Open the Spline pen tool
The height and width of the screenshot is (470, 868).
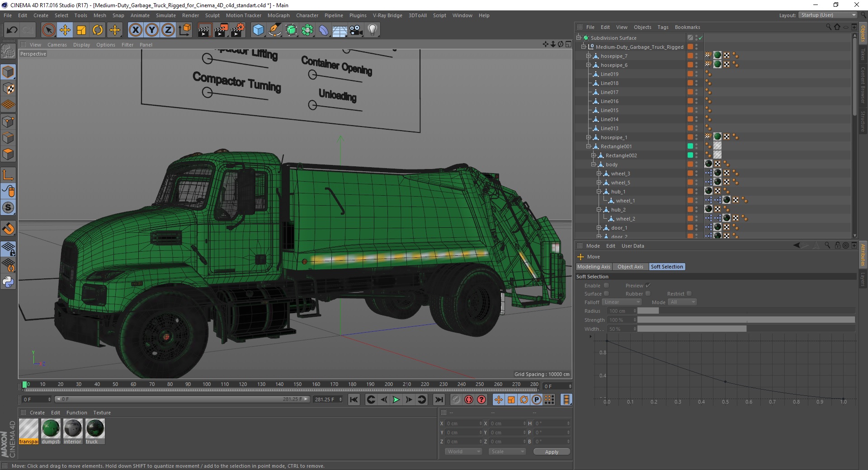275,30
